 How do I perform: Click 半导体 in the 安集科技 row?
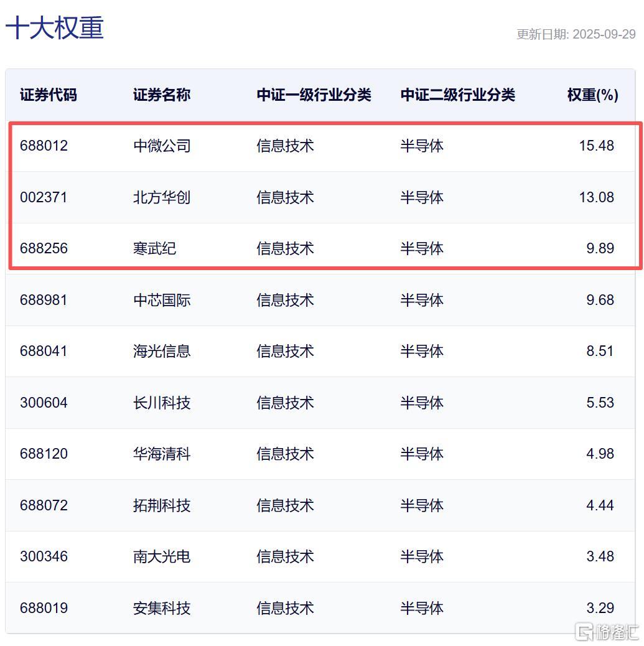point(422,607)
